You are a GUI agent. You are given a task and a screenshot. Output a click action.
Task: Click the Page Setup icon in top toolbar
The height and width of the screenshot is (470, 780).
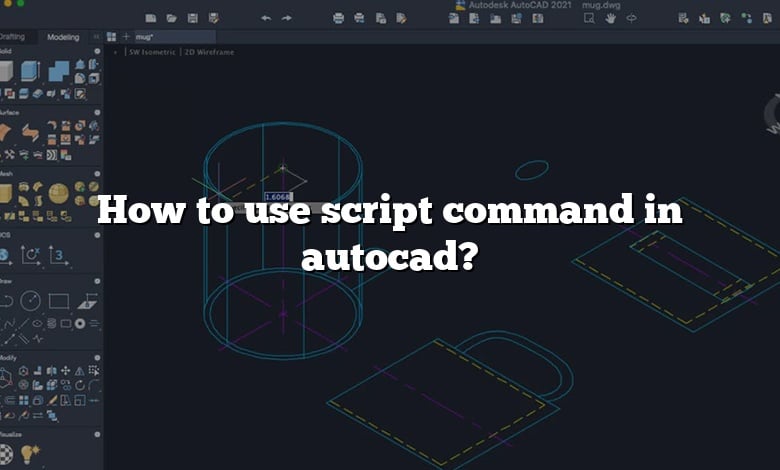pyautogui.click(x=381, y=18)
